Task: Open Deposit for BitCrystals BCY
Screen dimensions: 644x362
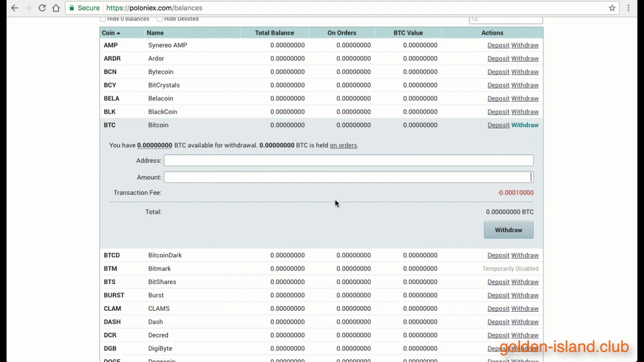Action: (x=499, y=85)
